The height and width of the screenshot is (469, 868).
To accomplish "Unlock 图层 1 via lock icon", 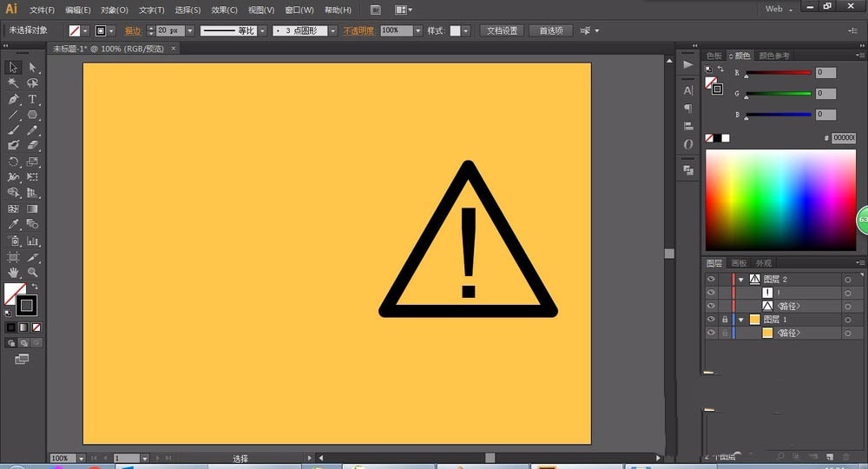I will (x=725, y=320).
